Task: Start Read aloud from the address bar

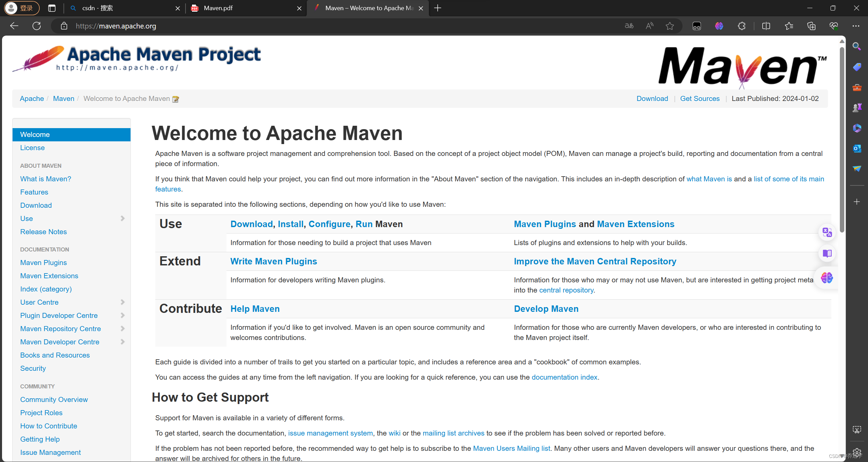Action: [650, 26]
